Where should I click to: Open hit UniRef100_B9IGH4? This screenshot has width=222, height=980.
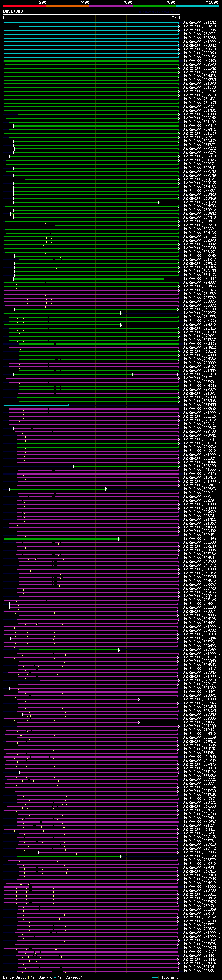[199, 967]
